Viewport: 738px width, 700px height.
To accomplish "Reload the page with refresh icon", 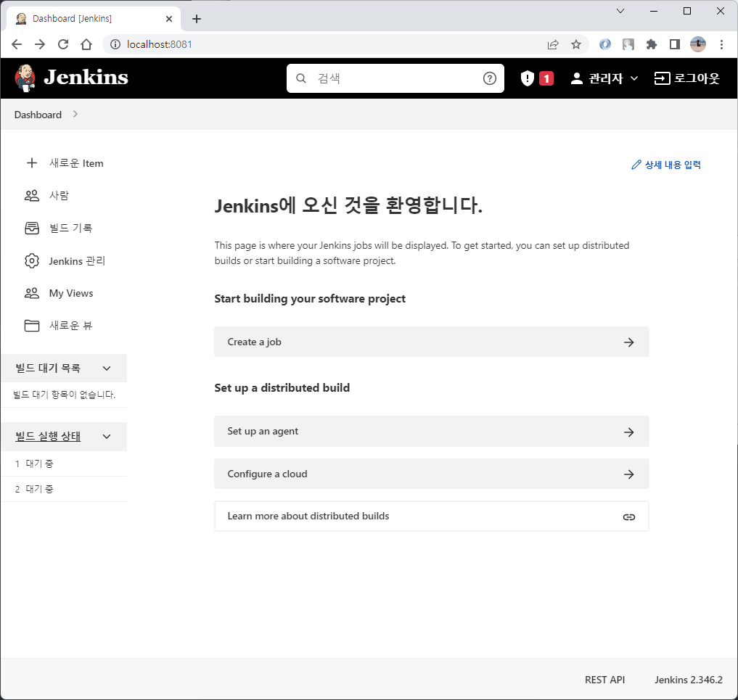I will 63,44.
